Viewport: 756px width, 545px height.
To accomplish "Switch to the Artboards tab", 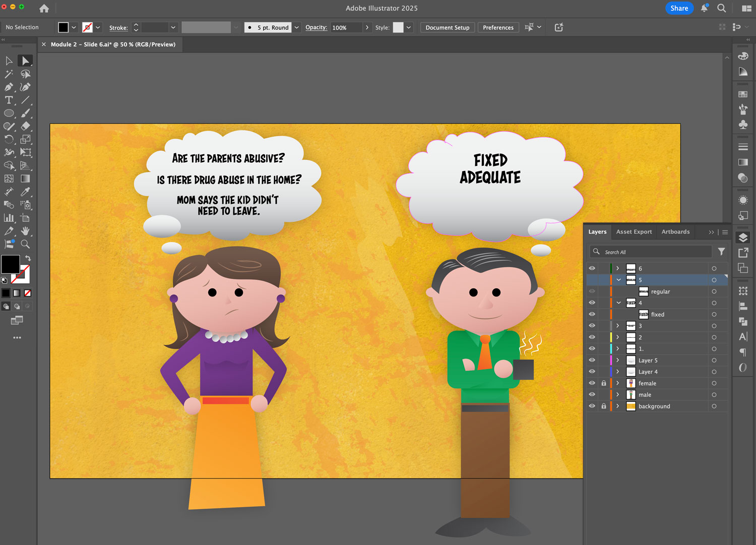I will (x=675, y=231).
